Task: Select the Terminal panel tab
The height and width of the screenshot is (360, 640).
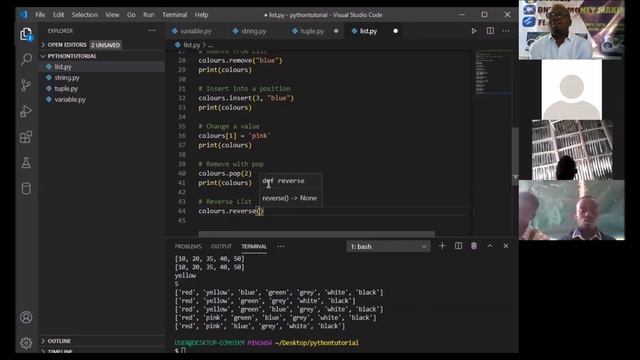Action: [254, 247]
